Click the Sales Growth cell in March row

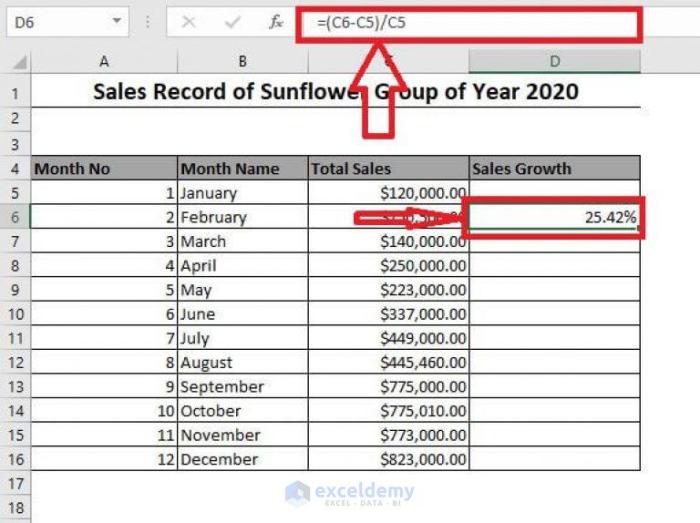tap(554, 241)
